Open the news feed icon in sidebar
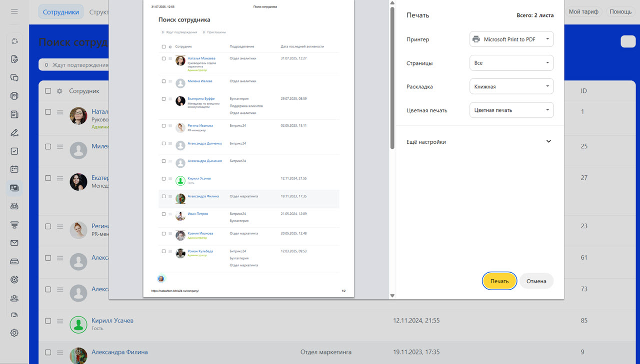640x364 pixels. coord(14,114)
